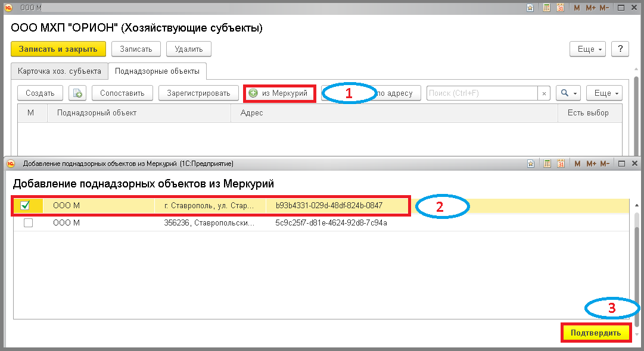Open the top Еще dropdown next to ?
Screen dimensions: 644x351
pos(588,49)
